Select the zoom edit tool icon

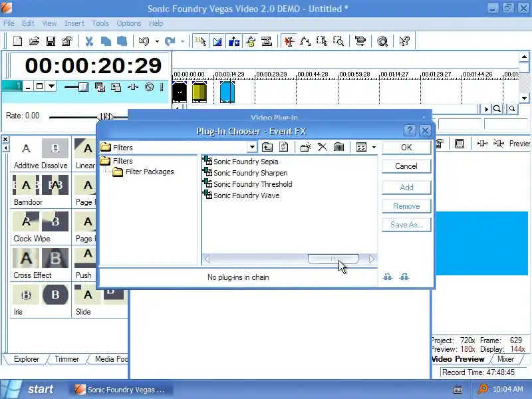[x=338, y=41]
